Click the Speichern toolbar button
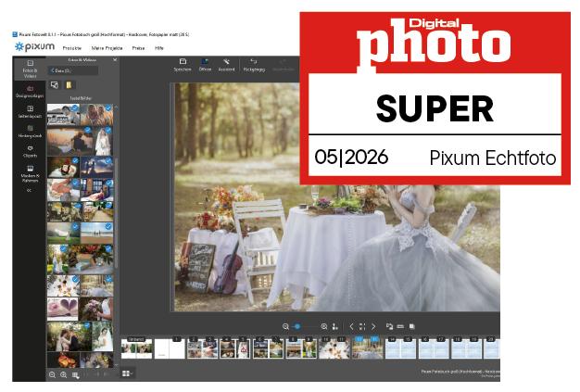Screen dimensions: 580x392 coord(183,65)
